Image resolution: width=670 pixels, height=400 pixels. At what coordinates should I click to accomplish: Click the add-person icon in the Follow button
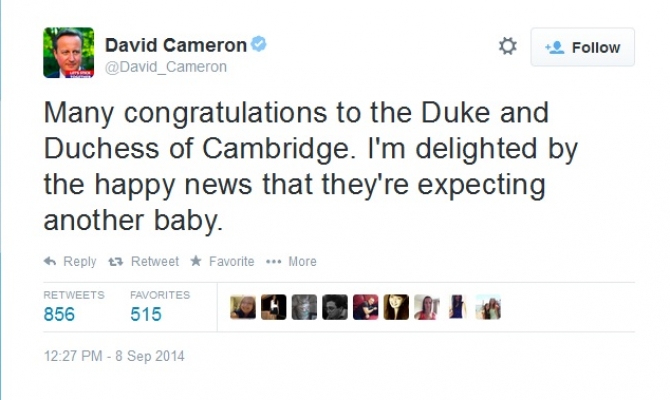pyautogui.click(x=553, y=47)
